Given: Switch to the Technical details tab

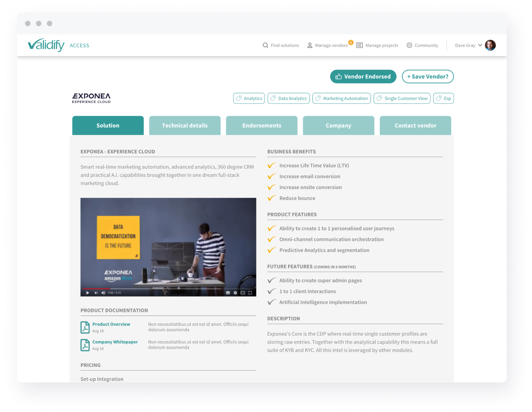Looking at the screenshot, I should click(x=185, y=125).
